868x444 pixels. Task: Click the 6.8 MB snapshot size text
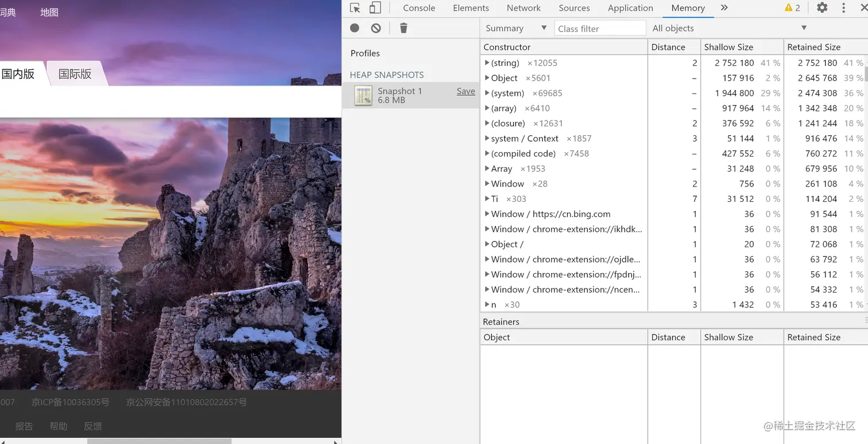coord(392,100)
